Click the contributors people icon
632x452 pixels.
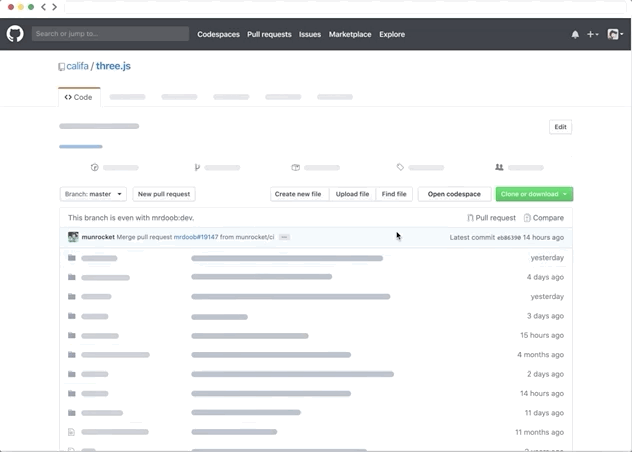coord(499,167)
